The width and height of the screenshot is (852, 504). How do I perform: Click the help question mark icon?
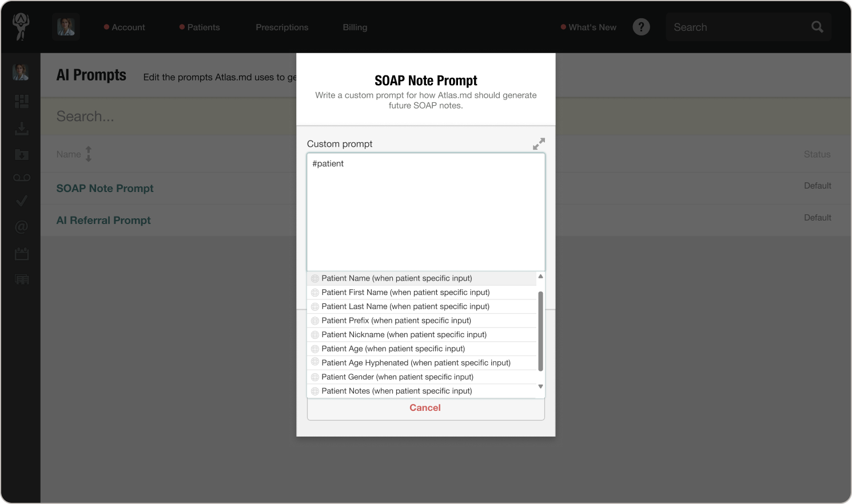(x=641, y=27)
